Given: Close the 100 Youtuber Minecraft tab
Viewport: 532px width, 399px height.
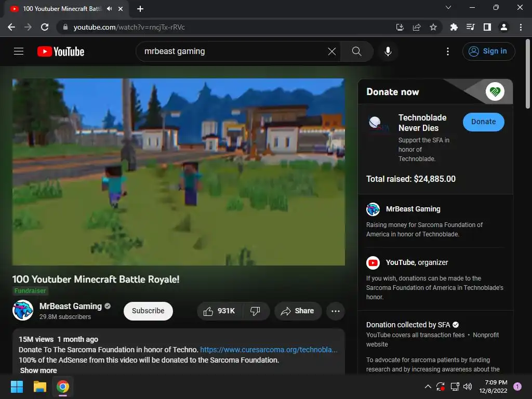Looking at the screenshot, I should click(121, 9).
